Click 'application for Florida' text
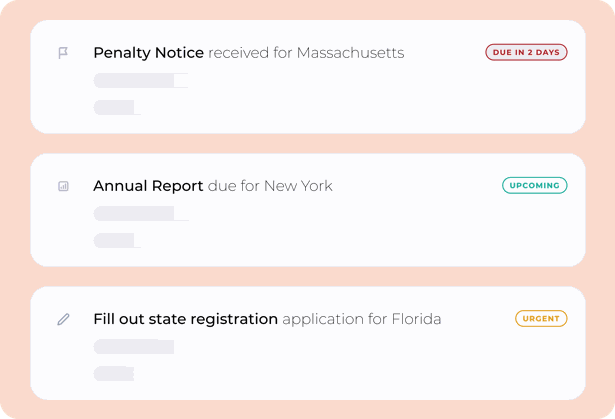The image size is (615, 419). click(x=362, y=319)
